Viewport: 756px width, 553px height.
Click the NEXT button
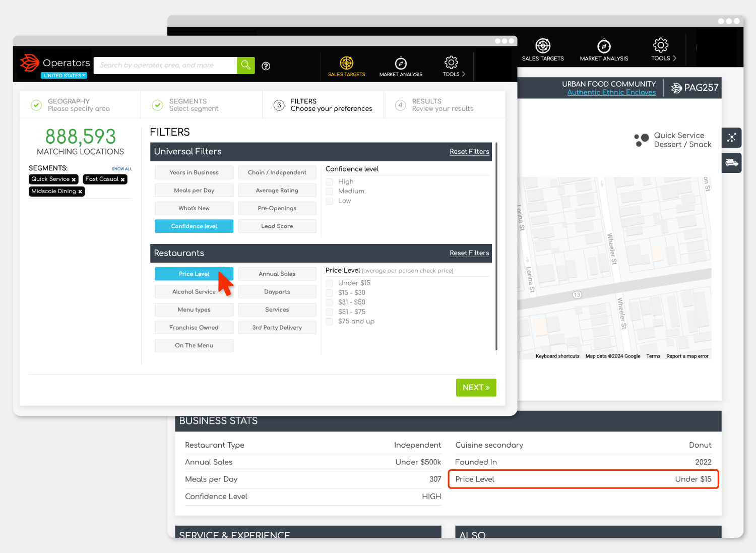coord(475,387)
